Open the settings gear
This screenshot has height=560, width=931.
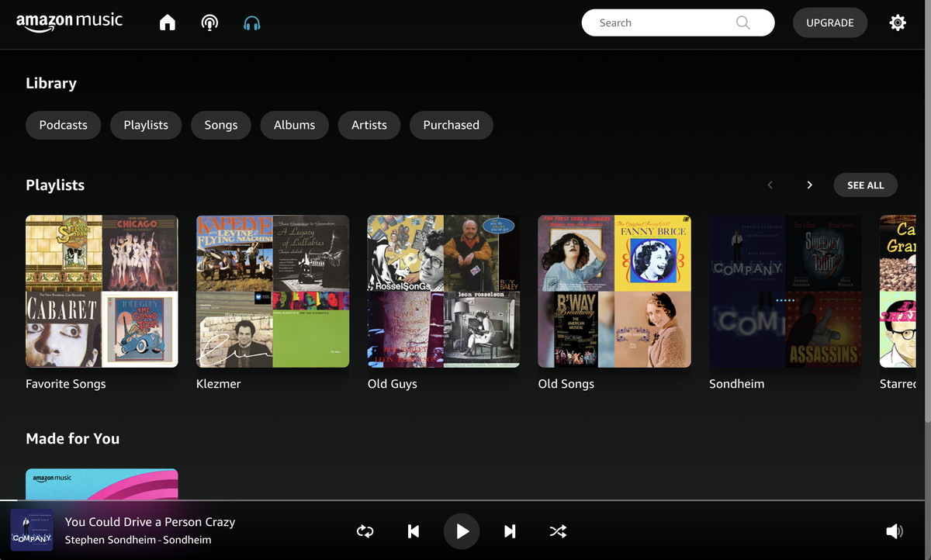[898, 22]
